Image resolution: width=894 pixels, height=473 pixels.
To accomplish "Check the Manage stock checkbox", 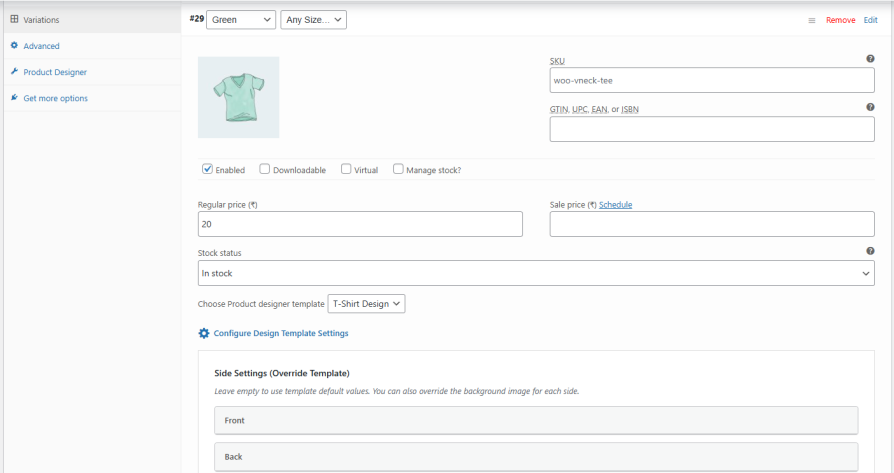I will point(398,169).
